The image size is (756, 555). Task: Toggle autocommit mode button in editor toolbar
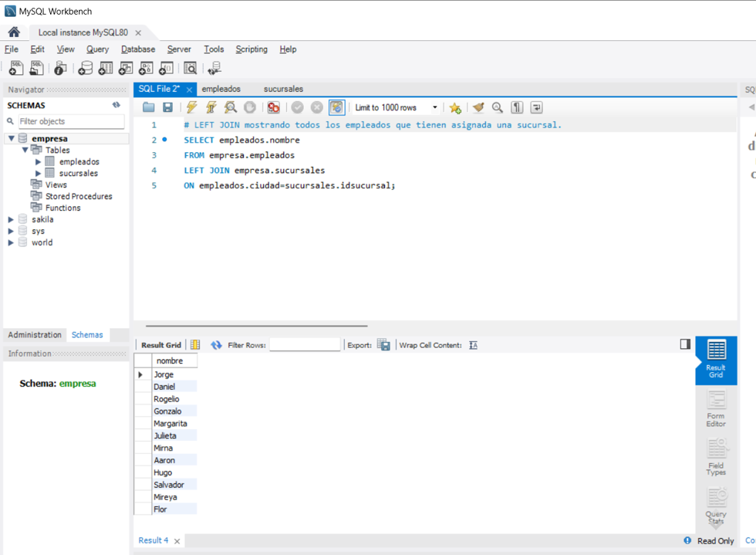[x=336, y=107]
